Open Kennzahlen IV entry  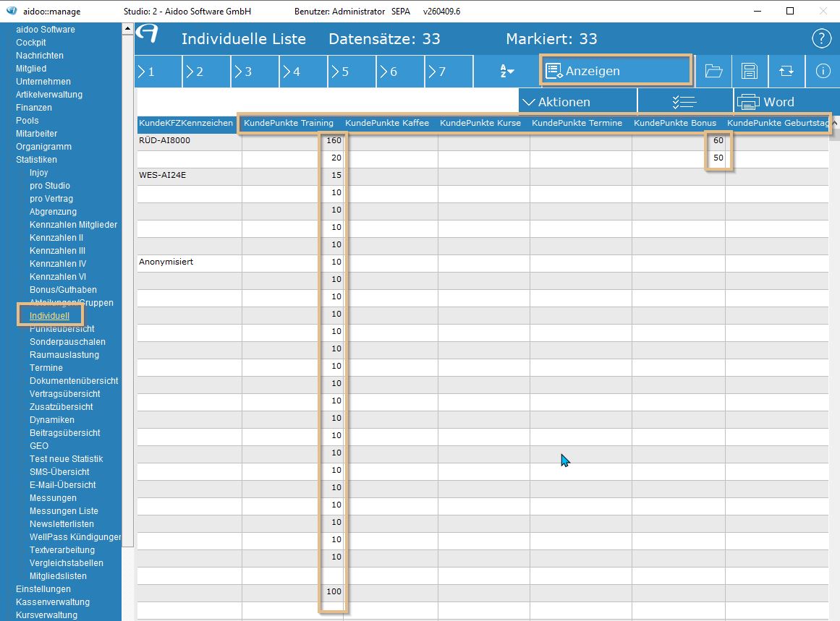tap(58, 264)
